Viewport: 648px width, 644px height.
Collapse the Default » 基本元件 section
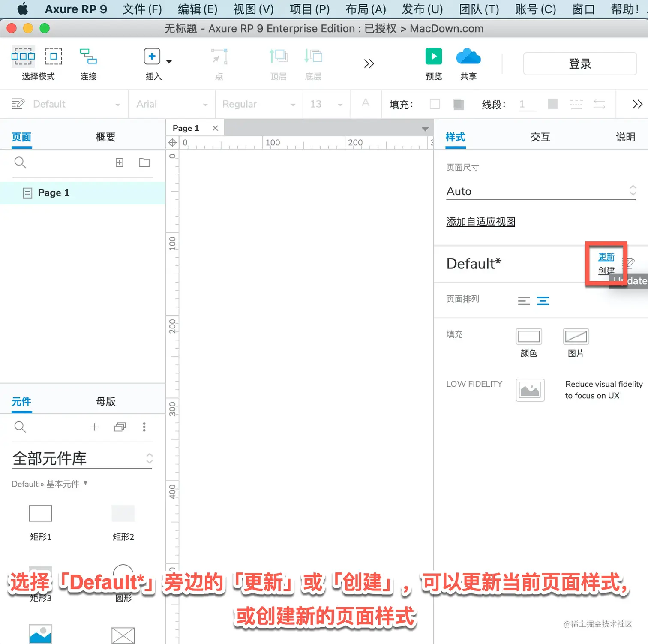[x=50, y=484]
